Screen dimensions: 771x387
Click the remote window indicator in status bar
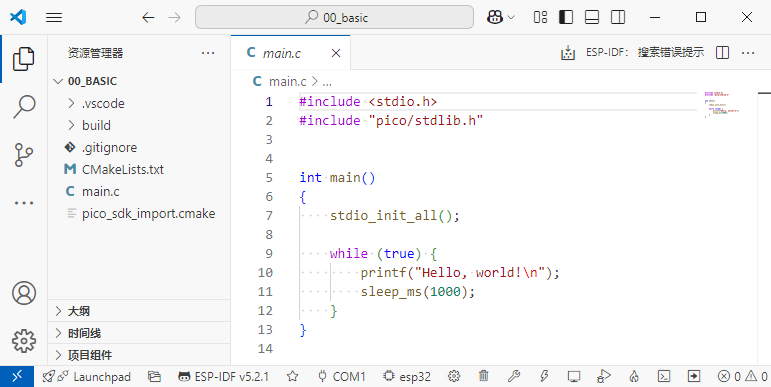click(17, 377)
